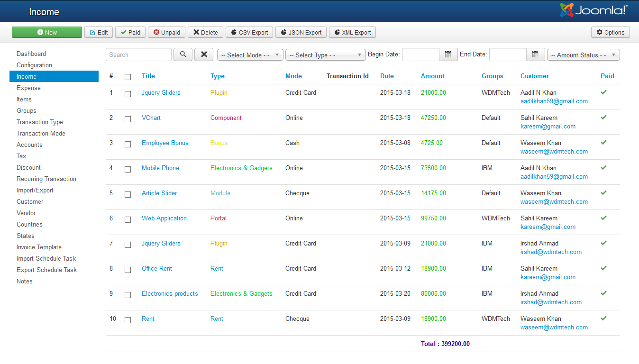The height and width of the screenshot is (364, 639).
Task: Expand the Select Mode dropdown
Action: coord(250,55)
